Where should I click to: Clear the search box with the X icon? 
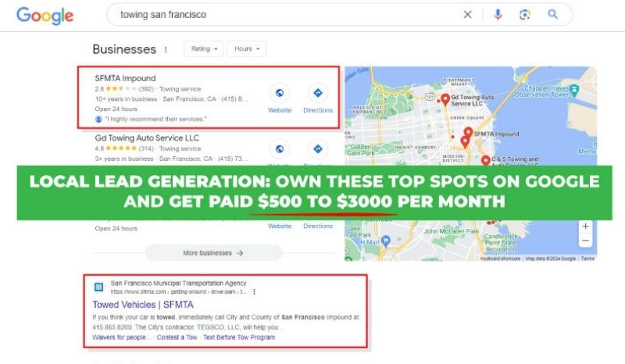click(x=467, y=15)
